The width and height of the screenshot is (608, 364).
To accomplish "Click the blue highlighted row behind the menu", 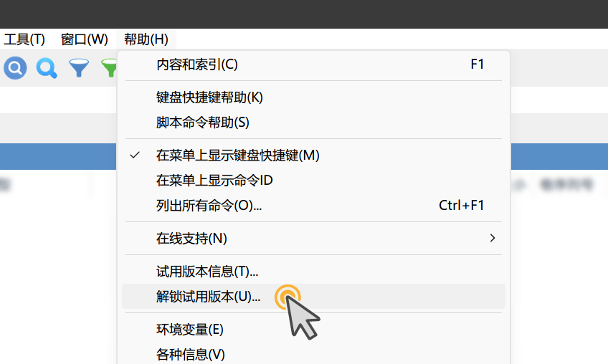I will pos(58,156).
